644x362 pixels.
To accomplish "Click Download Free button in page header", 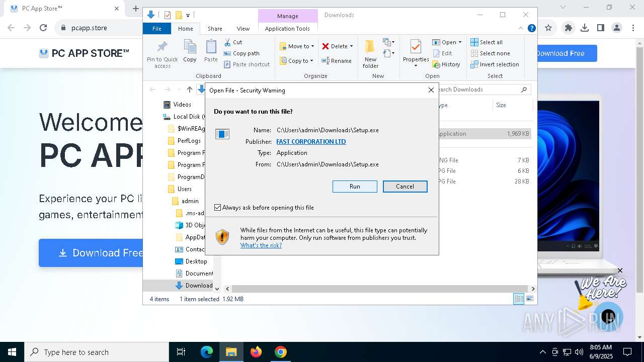I will pos(567,53).
